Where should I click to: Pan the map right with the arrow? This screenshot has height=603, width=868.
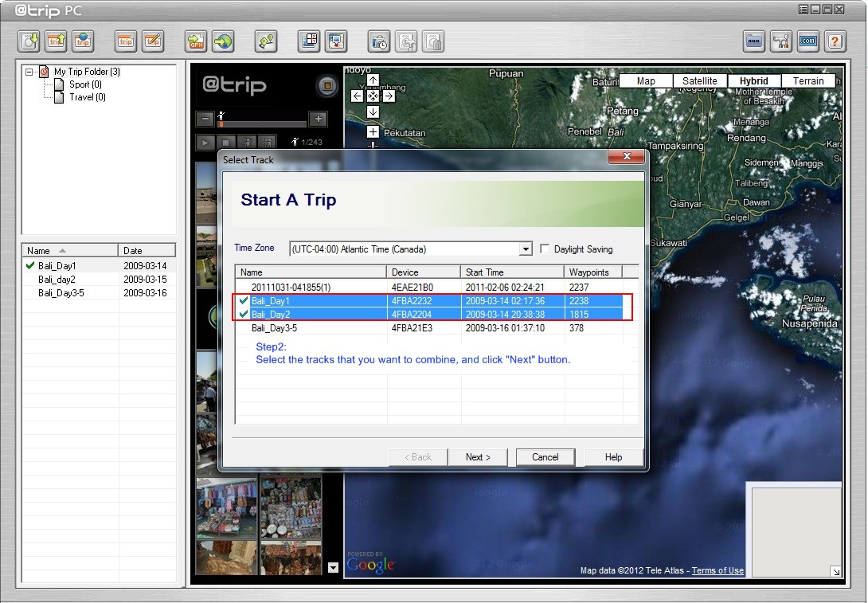(x=389, y=96)
